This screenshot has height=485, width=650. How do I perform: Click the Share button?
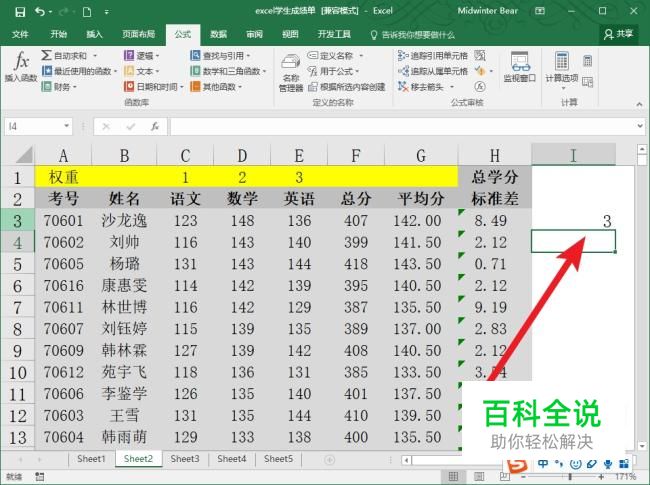(618, 34)
